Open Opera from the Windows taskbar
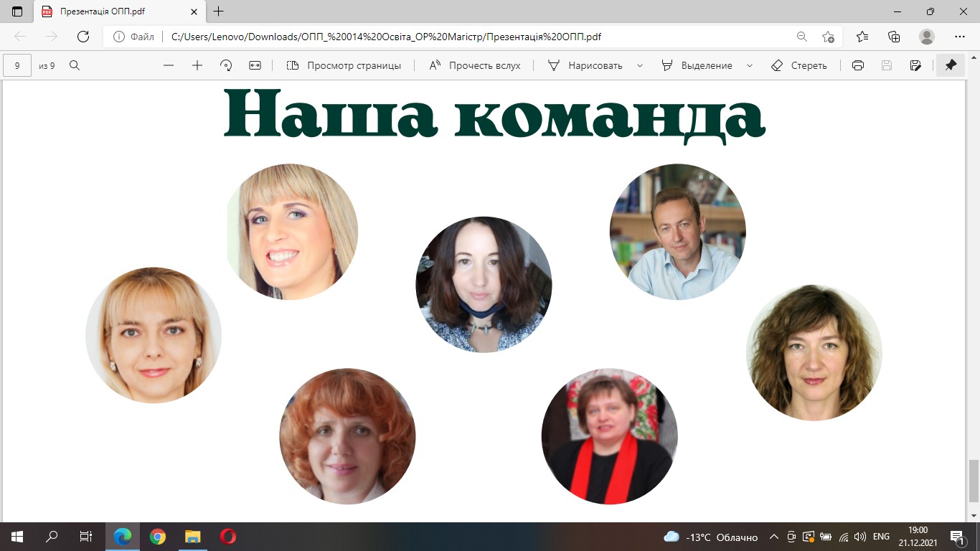This screenshot has width=980, height=551. coord(228,536)
